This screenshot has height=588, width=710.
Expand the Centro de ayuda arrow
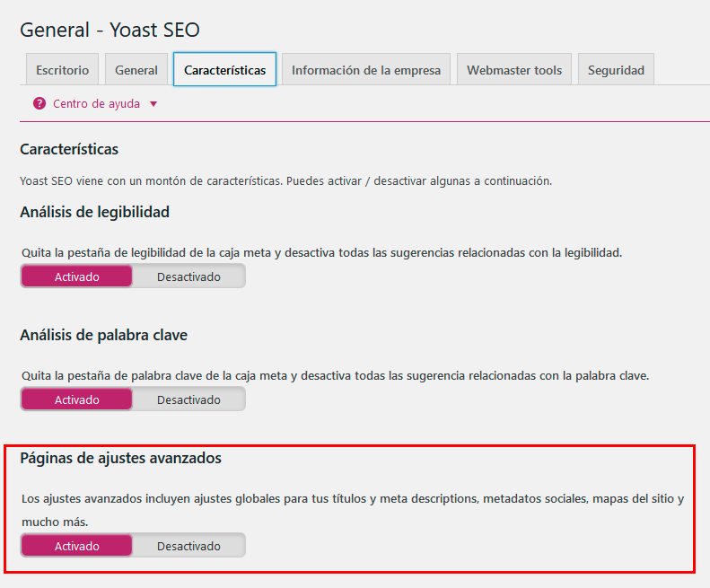(153, 104)
